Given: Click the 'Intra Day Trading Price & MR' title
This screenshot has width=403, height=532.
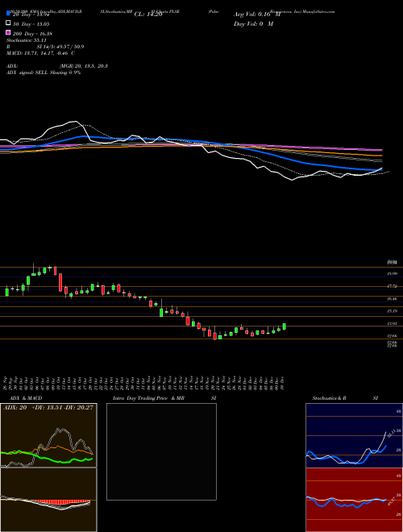Looking at the screenshot, I should click(148, 398).
